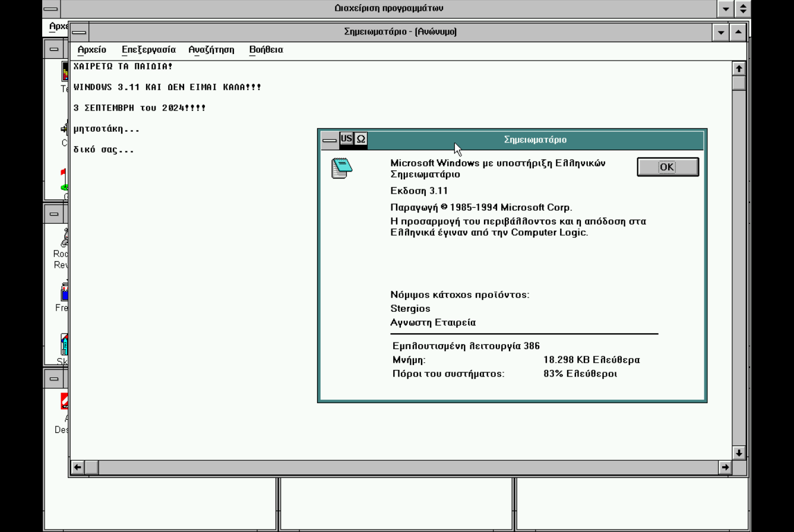Click the line 'WINDOWS 3.11 ΚΑΙ ΔΕΝ ΕΙΜΑΙ ΚΑΛΑ!!!'
Viewport: 794px width, 532px height.
point(167,87)
